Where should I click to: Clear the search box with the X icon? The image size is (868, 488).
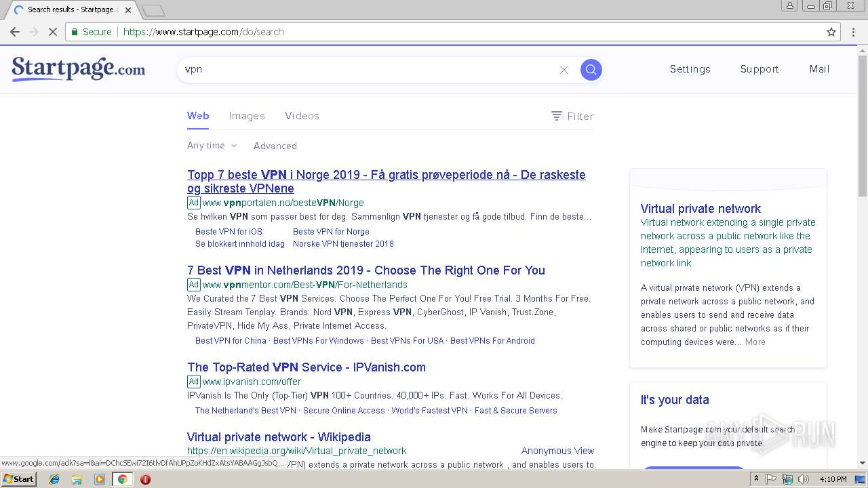[564, 70]
